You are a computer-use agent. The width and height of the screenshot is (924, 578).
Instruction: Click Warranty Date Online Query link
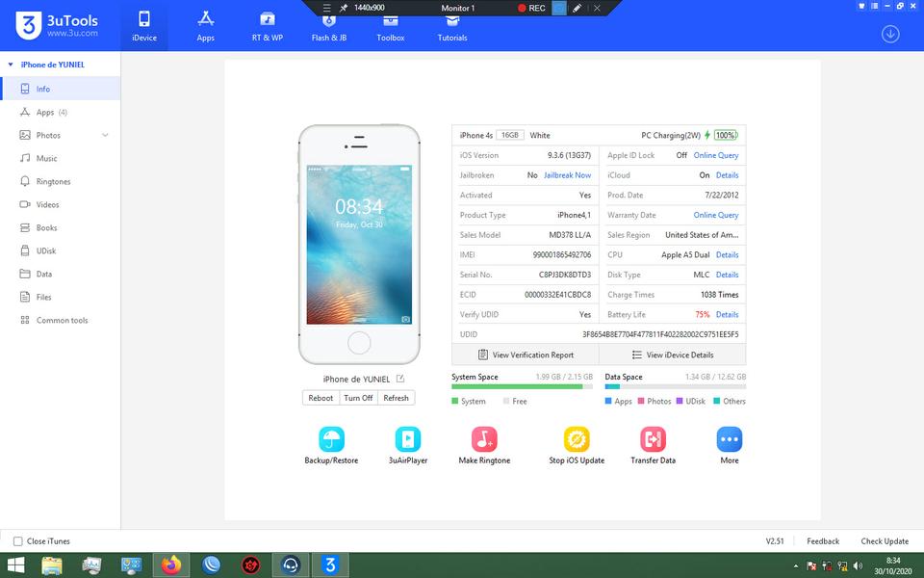coord(715,215)
